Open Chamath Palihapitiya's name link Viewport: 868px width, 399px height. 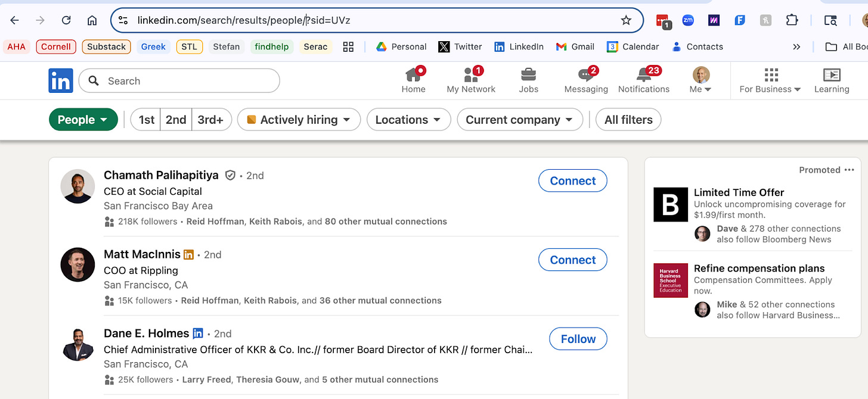tap(161, 175)
